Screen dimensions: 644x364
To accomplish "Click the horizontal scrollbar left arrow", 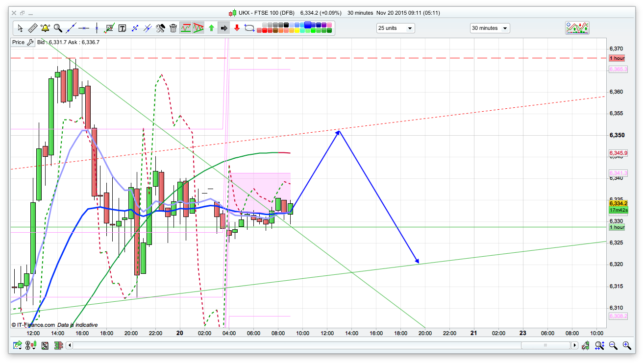I will (70, 345).
